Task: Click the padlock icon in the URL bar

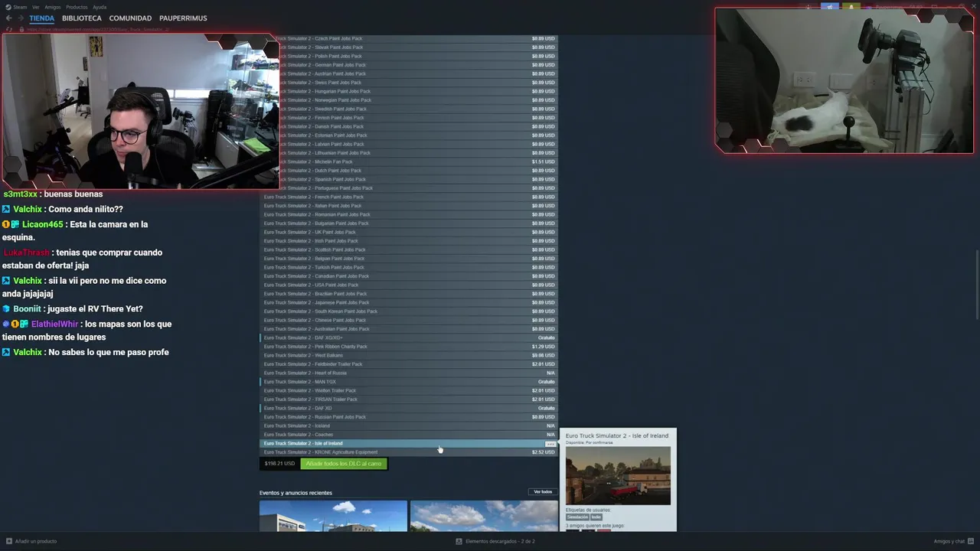Action: point(22,29)
